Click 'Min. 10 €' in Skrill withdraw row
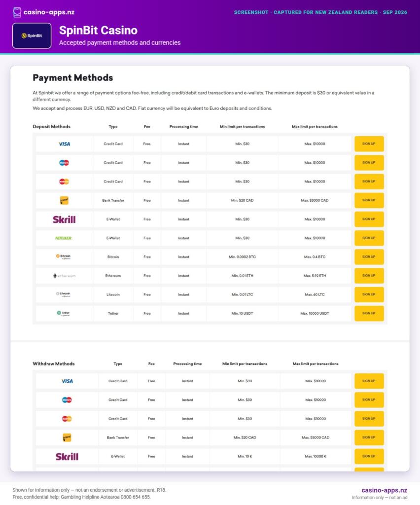The height and width of the screenshot is (505, 420). coord(245,456)
